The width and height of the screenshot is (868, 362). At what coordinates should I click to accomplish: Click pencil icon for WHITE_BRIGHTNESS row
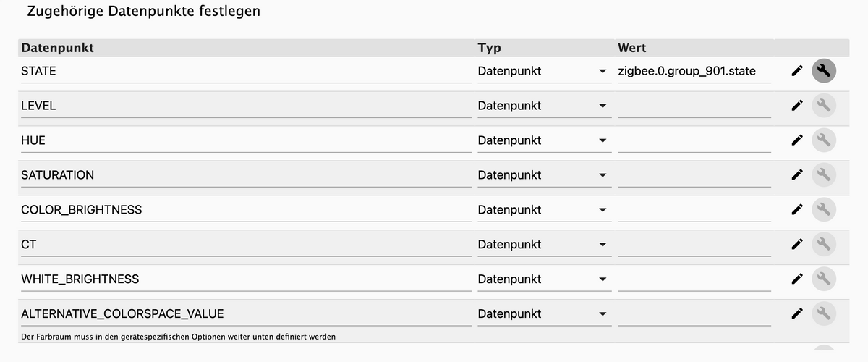[797, 279]
